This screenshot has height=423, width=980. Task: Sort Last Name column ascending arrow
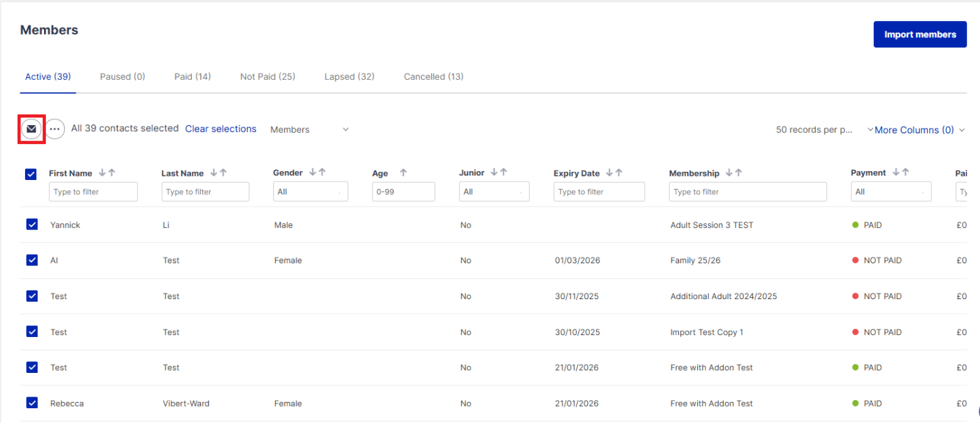(x=223, y=173)
